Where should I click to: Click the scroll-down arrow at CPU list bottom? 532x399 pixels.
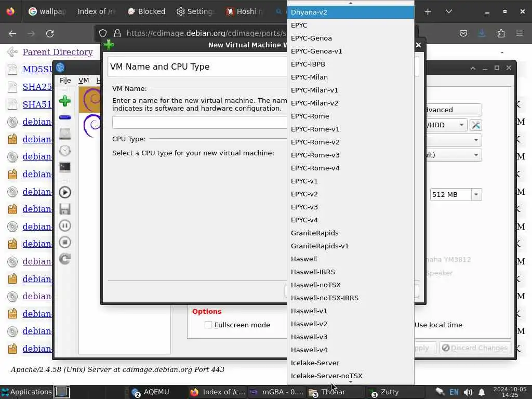[x=351, y=382]
